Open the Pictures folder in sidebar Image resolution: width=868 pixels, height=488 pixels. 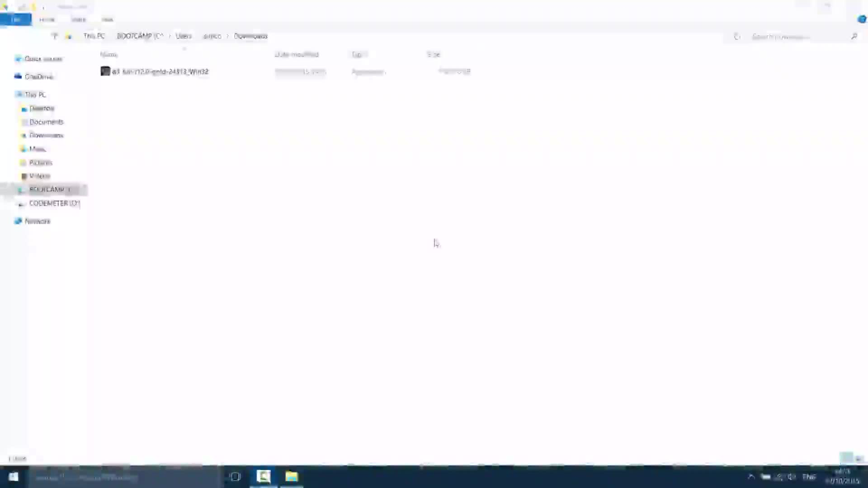pyautogui.click(x=41, y=163)
